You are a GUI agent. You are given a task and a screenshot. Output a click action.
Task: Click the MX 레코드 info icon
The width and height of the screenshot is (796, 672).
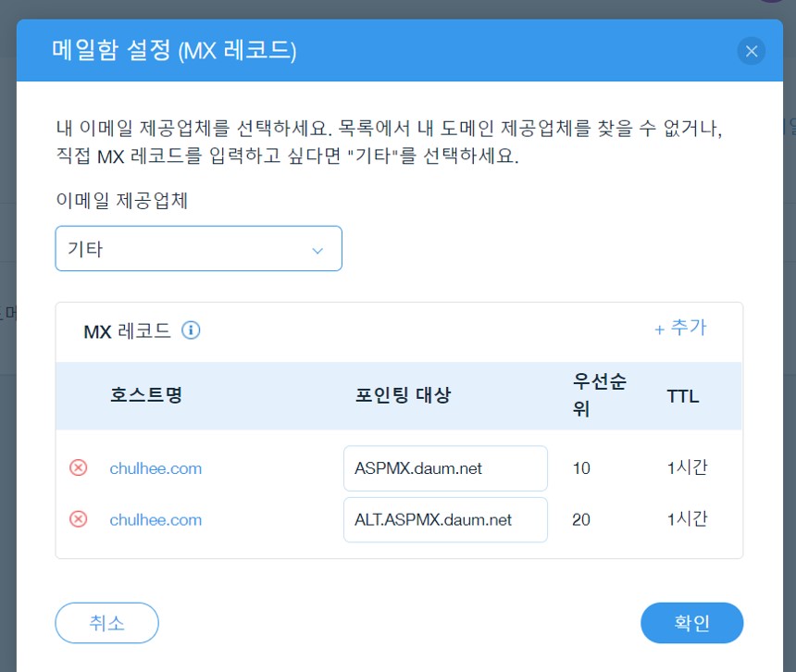click(x=191, y=330)
